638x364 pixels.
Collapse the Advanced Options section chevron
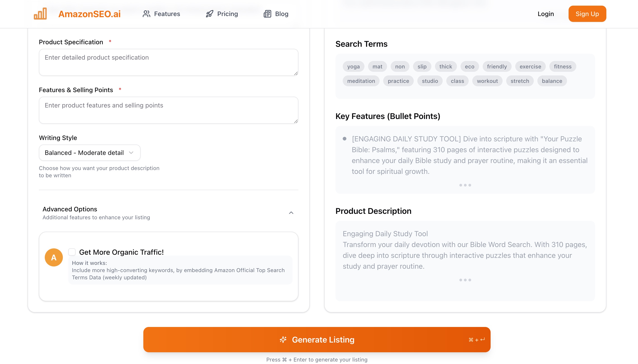coord(291,213)
